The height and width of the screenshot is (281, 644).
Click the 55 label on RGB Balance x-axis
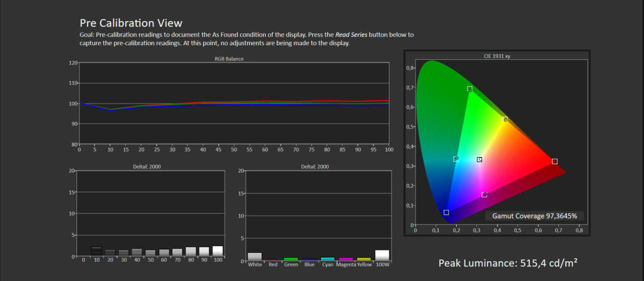tap(250, 149)
